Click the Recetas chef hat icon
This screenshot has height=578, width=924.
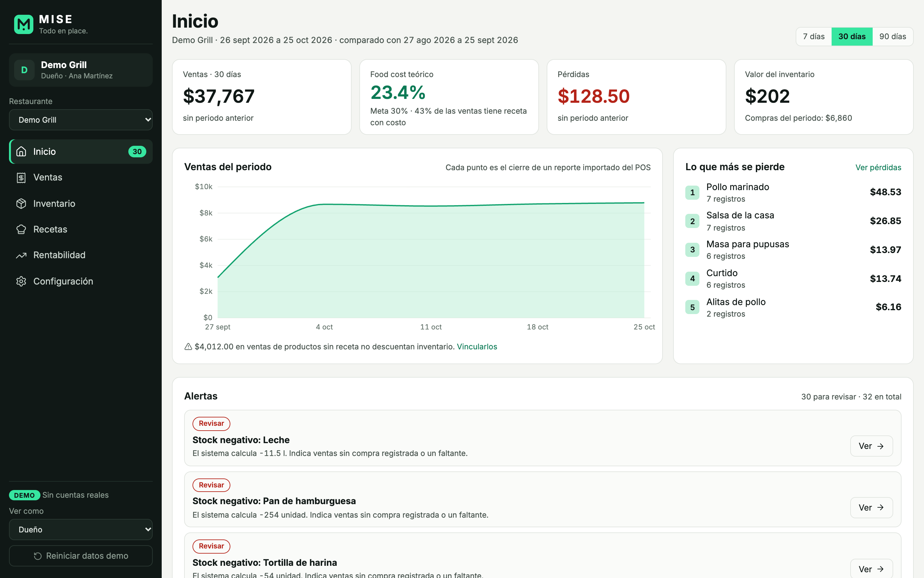[x=21, y=229]
